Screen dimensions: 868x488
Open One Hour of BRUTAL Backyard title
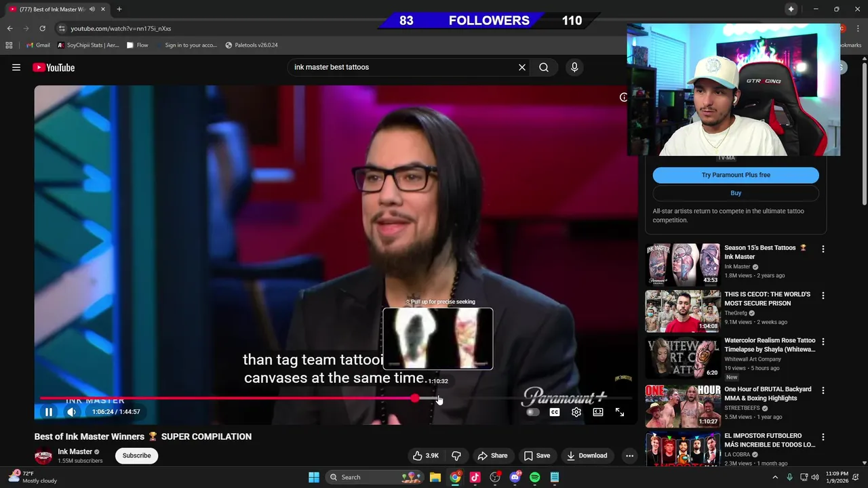(x=768, y=394)
